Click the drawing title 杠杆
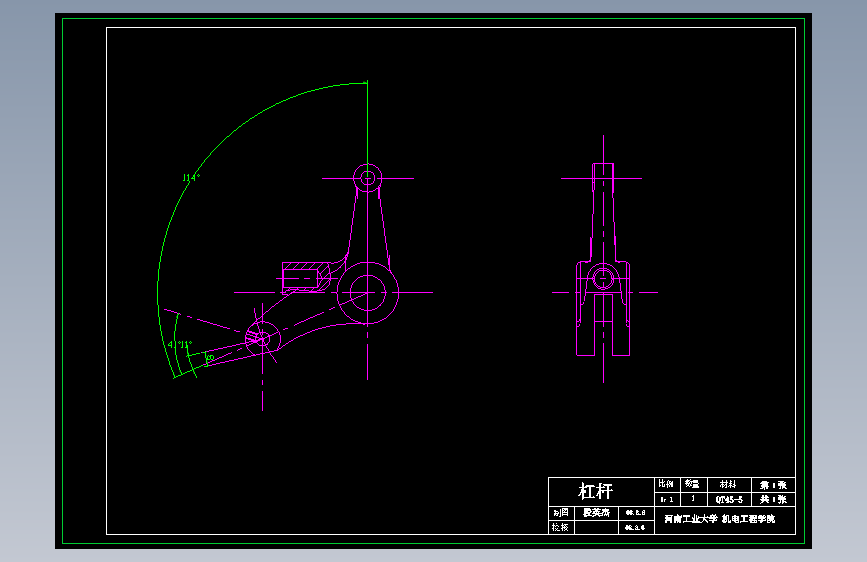867x562 pixels. 596,491
